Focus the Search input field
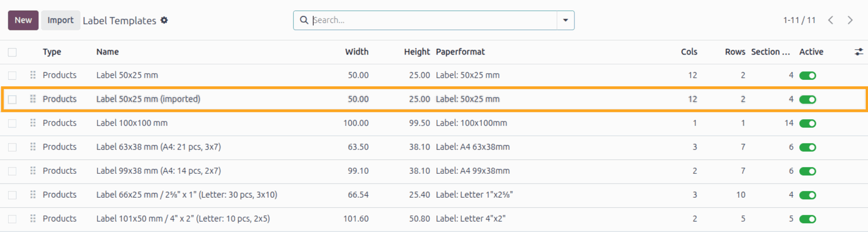This screenshot has width=868, height=232. (433, 20)
